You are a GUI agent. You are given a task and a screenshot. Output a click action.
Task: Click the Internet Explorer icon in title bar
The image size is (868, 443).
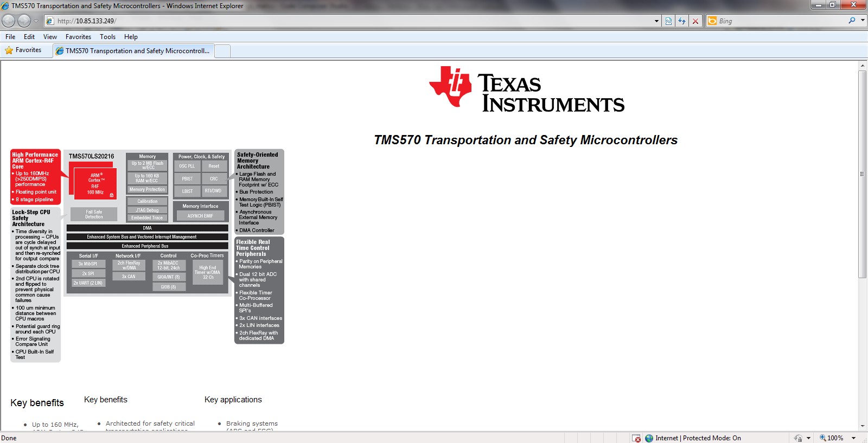5,5
